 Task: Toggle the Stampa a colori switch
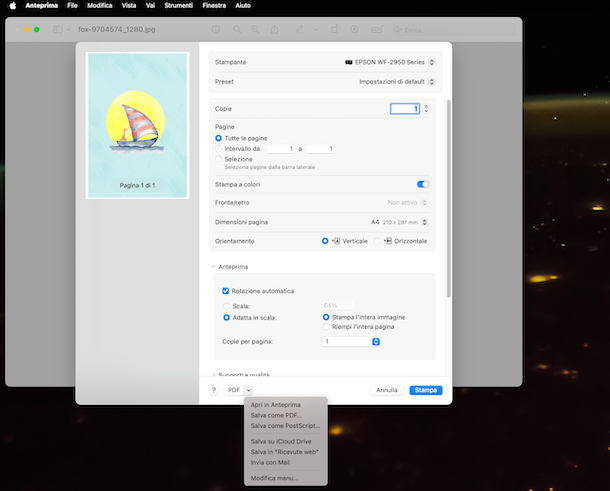click(423, 184)
